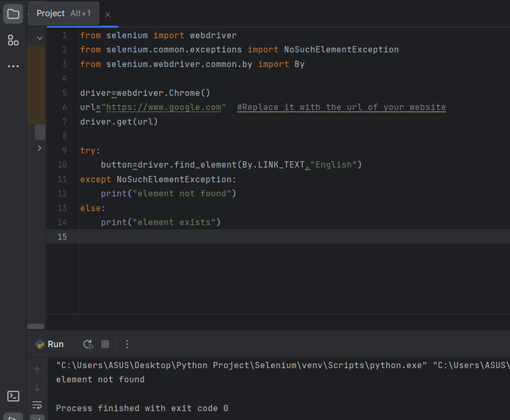This screenshot has width=510, height=420.
Task: Click the down arrow in the Run console
Action: [37, 387]
